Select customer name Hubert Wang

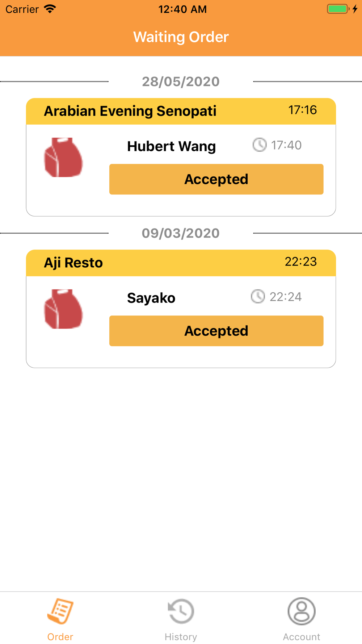pyautogui.click(x=171, y=146)
